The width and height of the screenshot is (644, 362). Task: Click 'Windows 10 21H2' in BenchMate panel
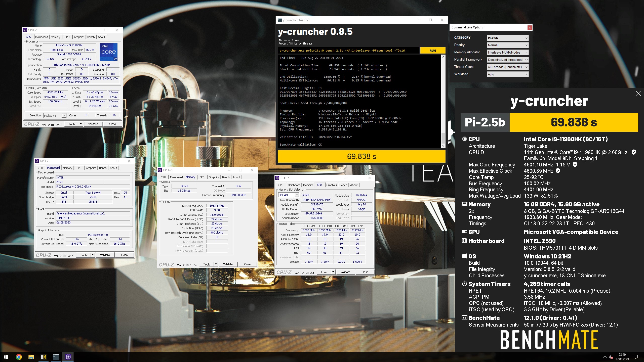[547, 256]
